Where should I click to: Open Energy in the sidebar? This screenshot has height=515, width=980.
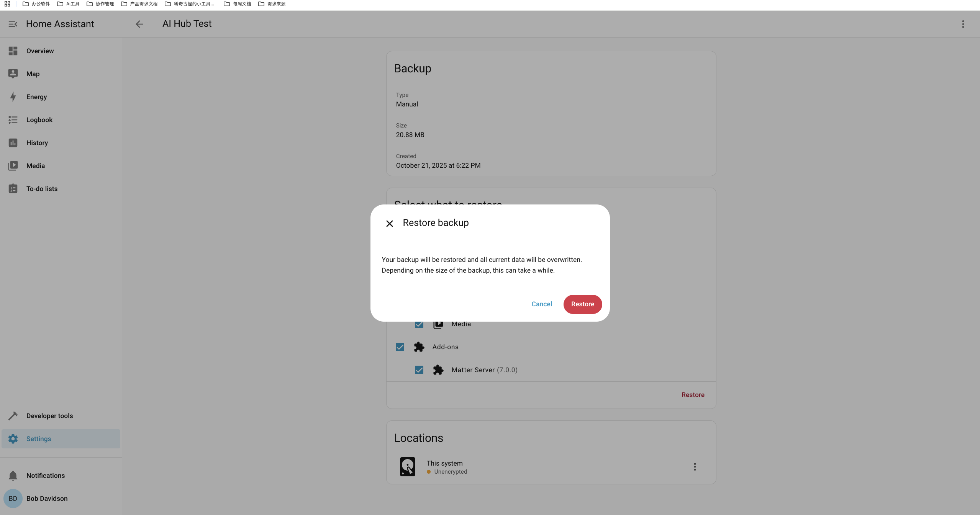click(61, 97)
